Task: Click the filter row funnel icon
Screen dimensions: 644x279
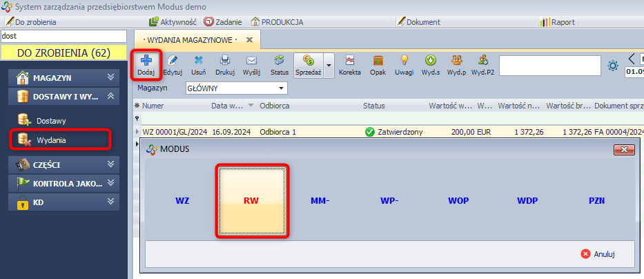Action: coord(137,118)
